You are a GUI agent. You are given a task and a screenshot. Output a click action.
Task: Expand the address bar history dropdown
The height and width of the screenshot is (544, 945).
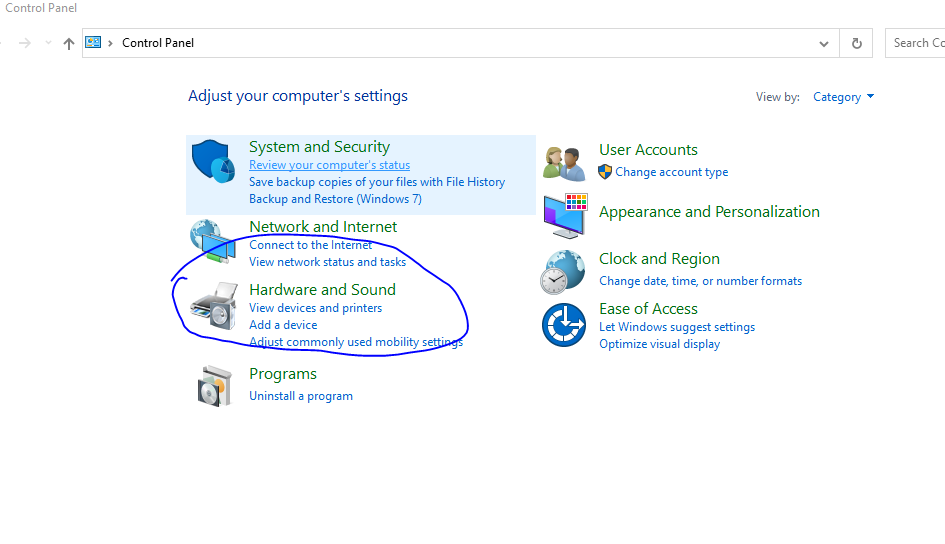tap(824, 43)
